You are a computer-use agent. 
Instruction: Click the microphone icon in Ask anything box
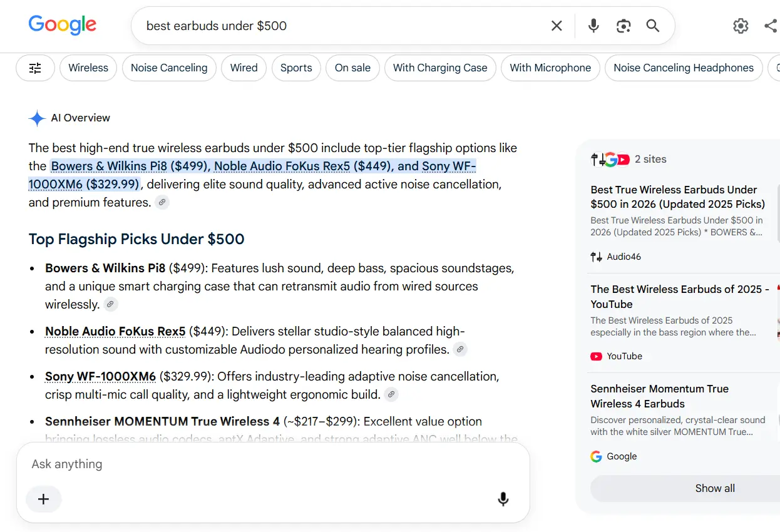coord(503,499)
